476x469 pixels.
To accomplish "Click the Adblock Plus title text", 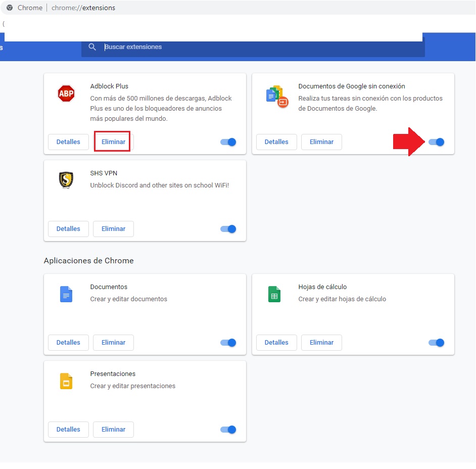I will 109,86.
